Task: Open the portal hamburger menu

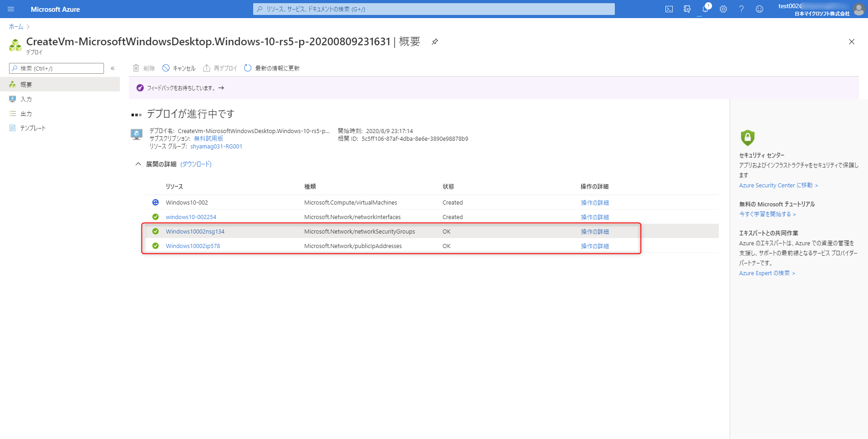Action: coord(11,9)
